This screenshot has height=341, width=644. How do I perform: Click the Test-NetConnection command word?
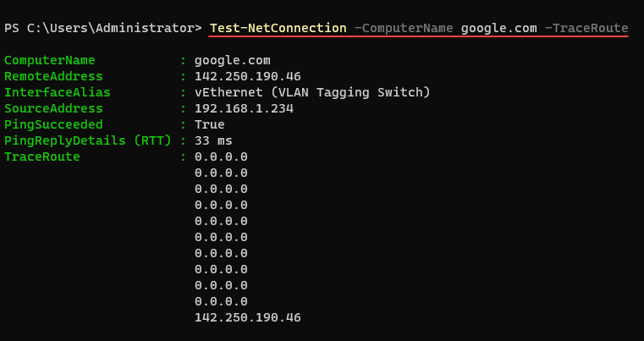pos(278,28)
